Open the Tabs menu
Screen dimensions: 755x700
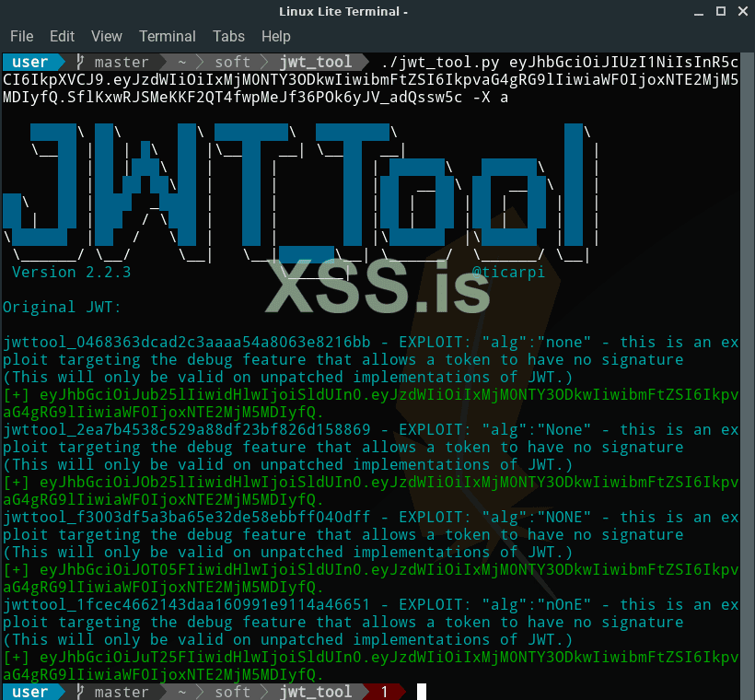pos(228,36)
